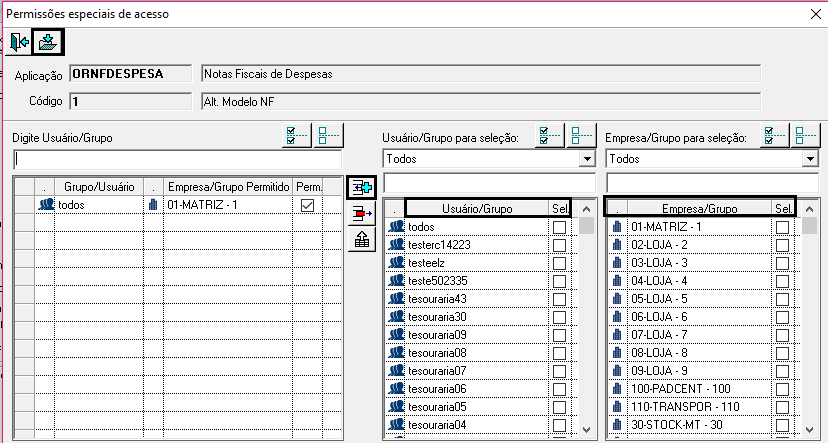Click Sel. header in user list
Viewport: 828px width, 443px height.
[x=559, y=209]
